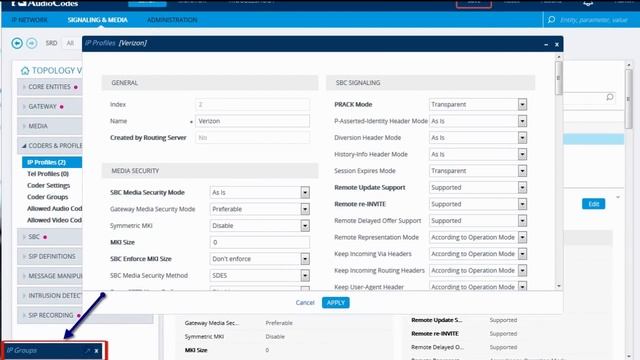Click the search icon in background table

coord(610,97)
